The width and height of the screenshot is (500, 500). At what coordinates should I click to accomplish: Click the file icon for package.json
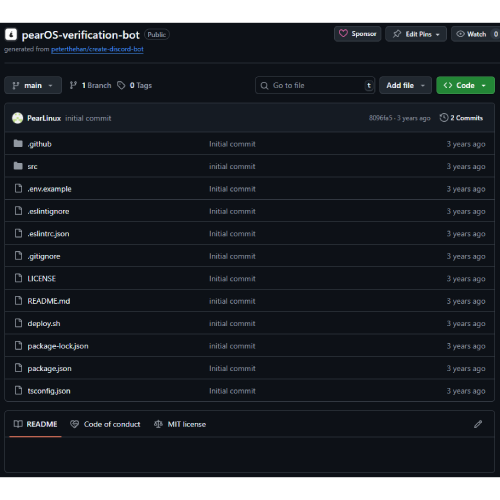(x=19, y=368)
